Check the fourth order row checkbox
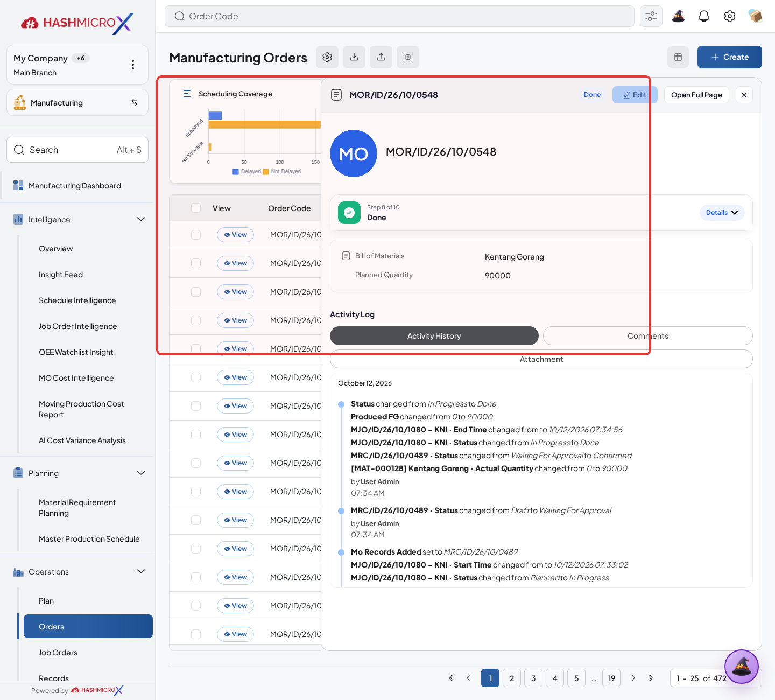The width and height of the screenshot is (775, 700). click(196, 320)
